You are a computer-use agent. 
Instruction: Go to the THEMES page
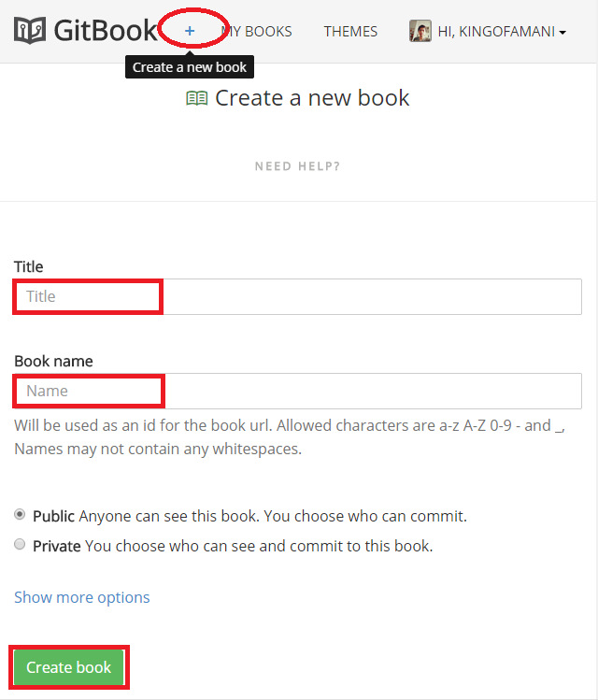point(350,32)
